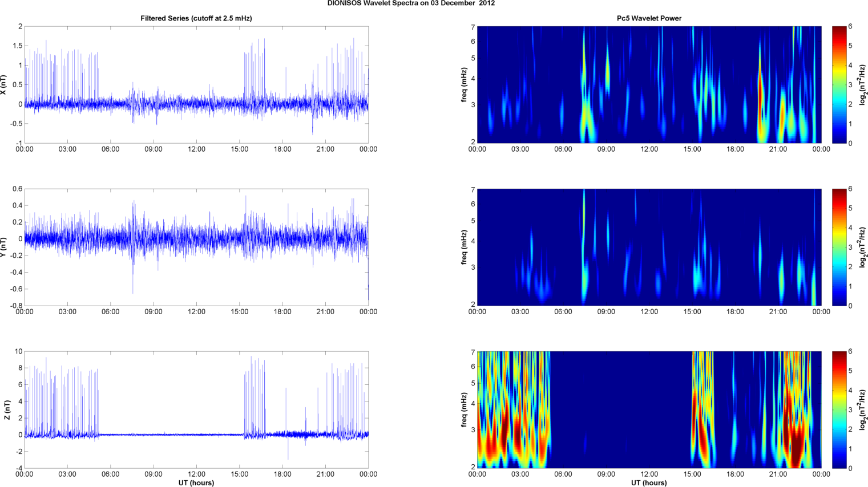Click the '6' tick on top colorbar
868x487 pixels.
click(850, 26)
